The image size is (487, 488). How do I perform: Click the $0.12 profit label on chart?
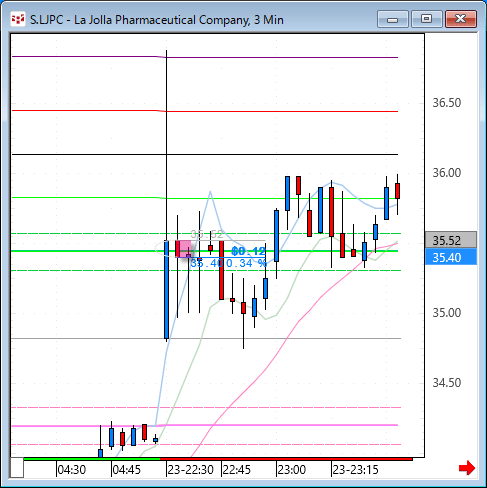pos(249,251)
